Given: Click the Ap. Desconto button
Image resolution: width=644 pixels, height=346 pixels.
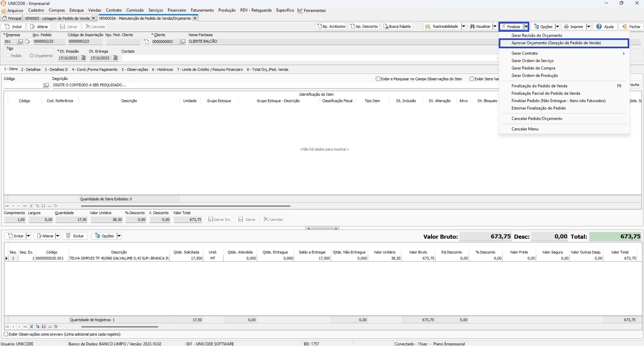Looking at the screenshot, I should 364,26.
